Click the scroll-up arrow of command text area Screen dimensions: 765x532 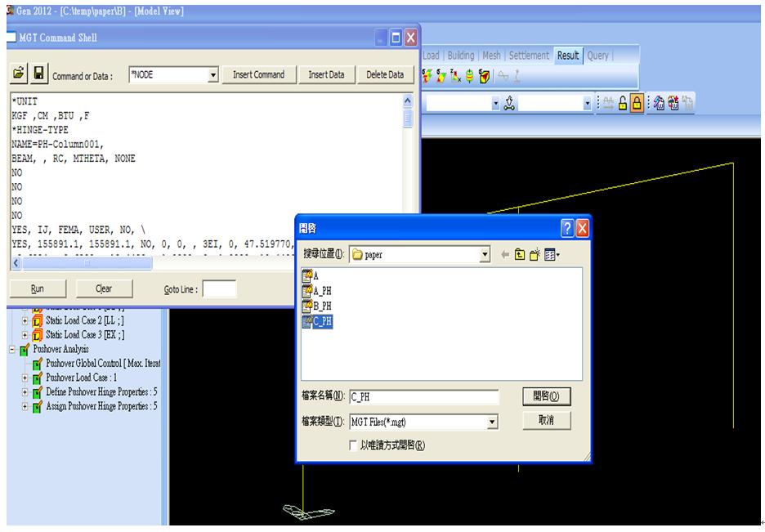coord(407,101)
